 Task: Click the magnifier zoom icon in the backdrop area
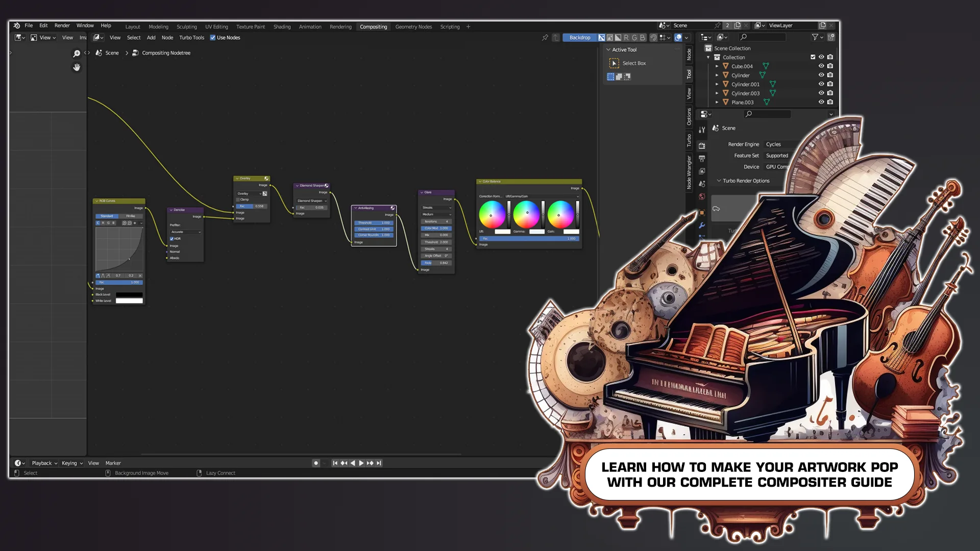77,54
